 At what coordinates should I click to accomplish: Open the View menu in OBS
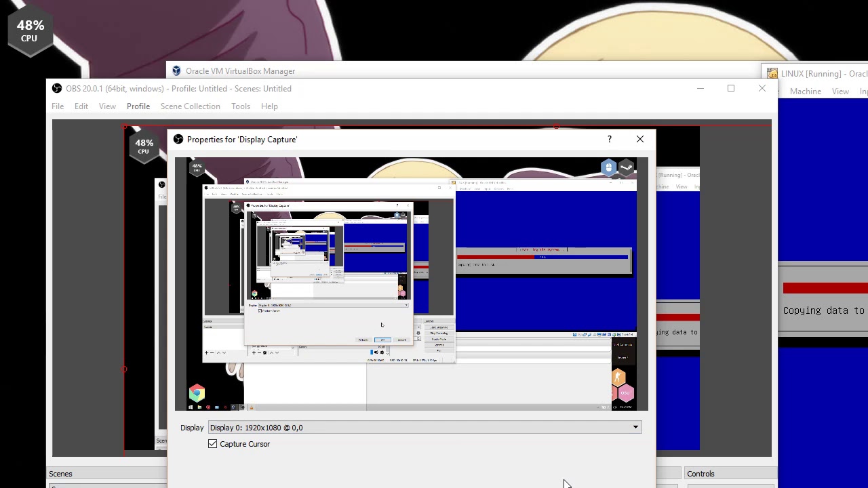click(107, 106)
